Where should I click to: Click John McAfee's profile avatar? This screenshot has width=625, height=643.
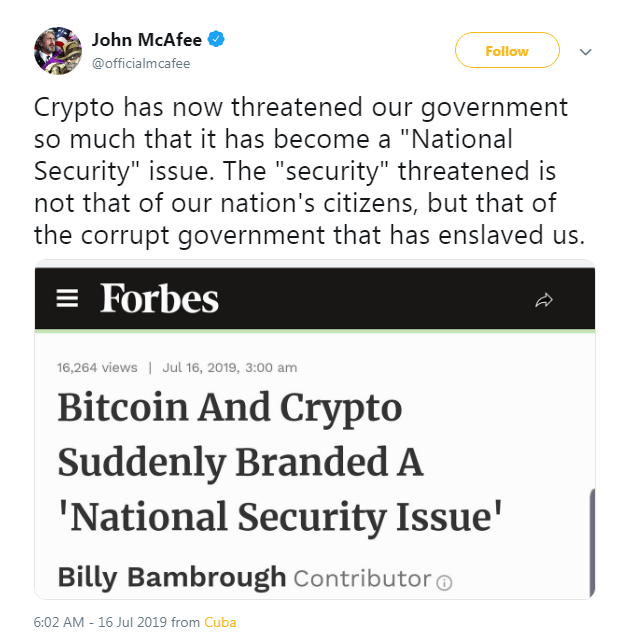point(57,50)
